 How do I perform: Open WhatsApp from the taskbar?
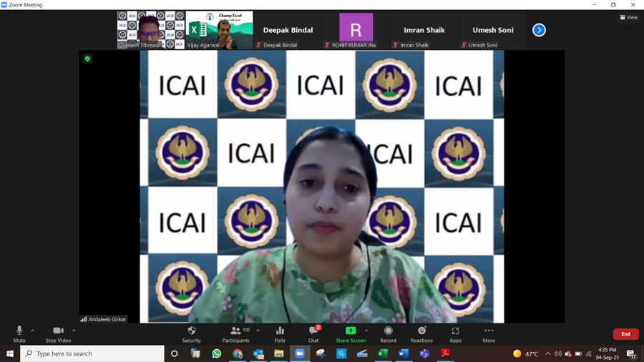click(216, 353)
